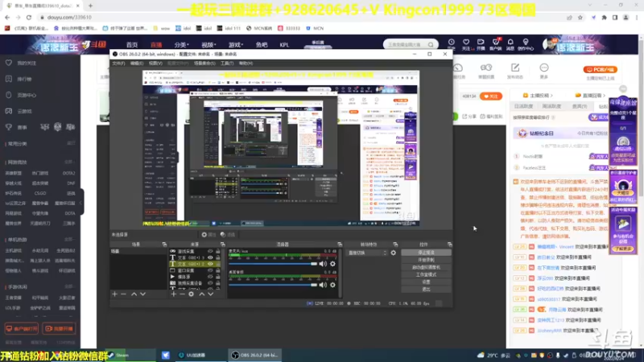The width and height of the screenshot is (644, 362).
Task: Toggle visibility of selected text GDI+ source
Action: tap(210, 264)
